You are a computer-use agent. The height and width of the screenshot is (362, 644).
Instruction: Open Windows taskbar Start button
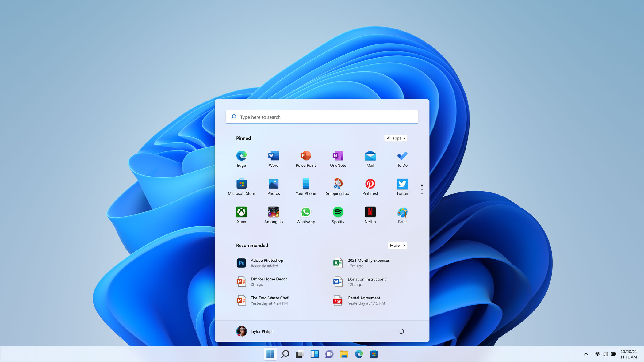[270, 354]
